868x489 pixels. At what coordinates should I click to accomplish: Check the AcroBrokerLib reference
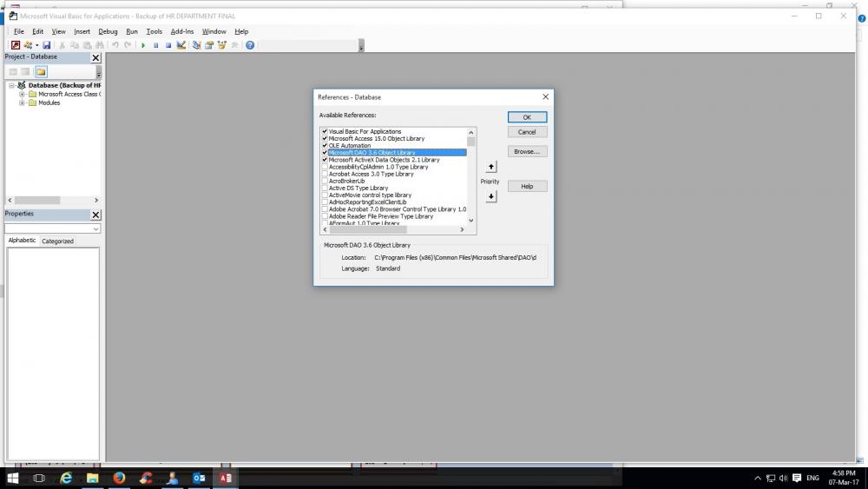[325, 181]
